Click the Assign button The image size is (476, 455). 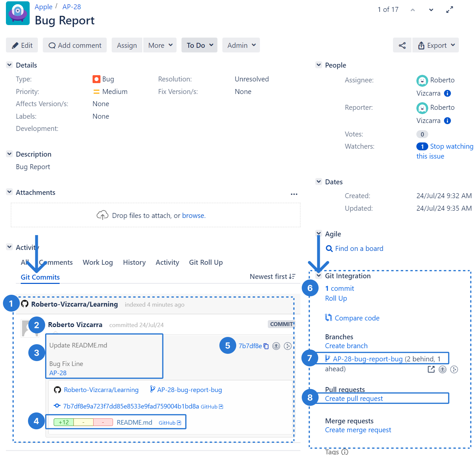[127, 45]
